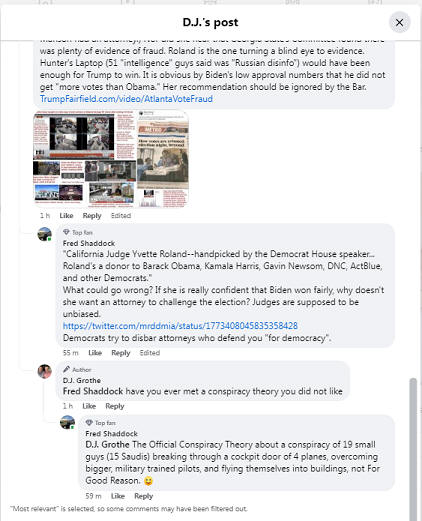Reply to the comment posted 1 h ago with image

pyautogui.click(x=92, y=215)
